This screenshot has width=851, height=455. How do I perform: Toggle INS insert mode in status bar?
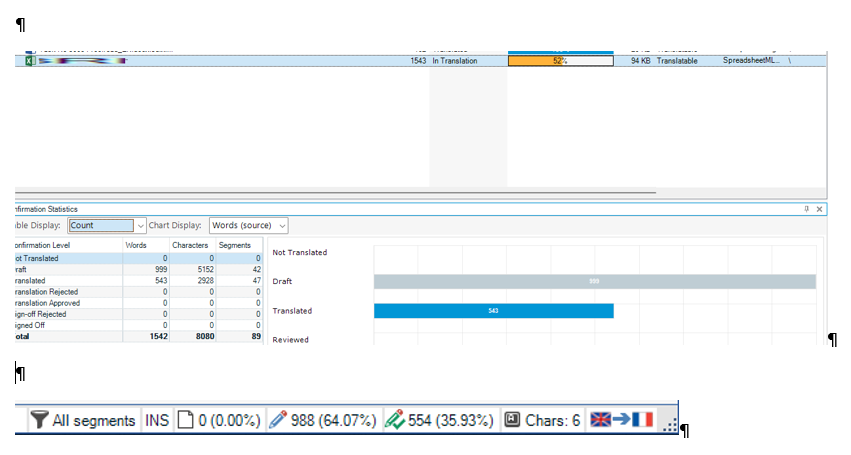point(157,420)
